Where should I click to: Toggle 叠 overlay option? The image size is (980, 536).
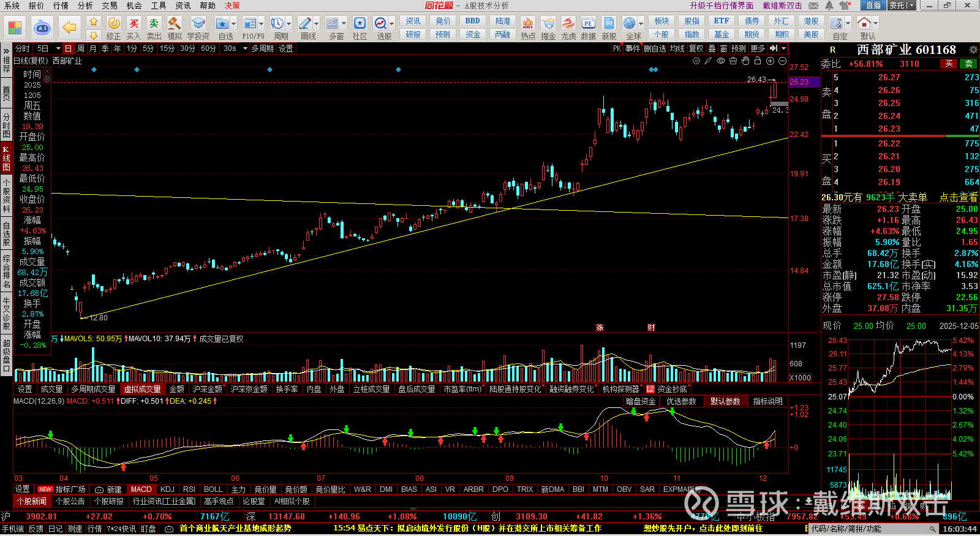712,48
